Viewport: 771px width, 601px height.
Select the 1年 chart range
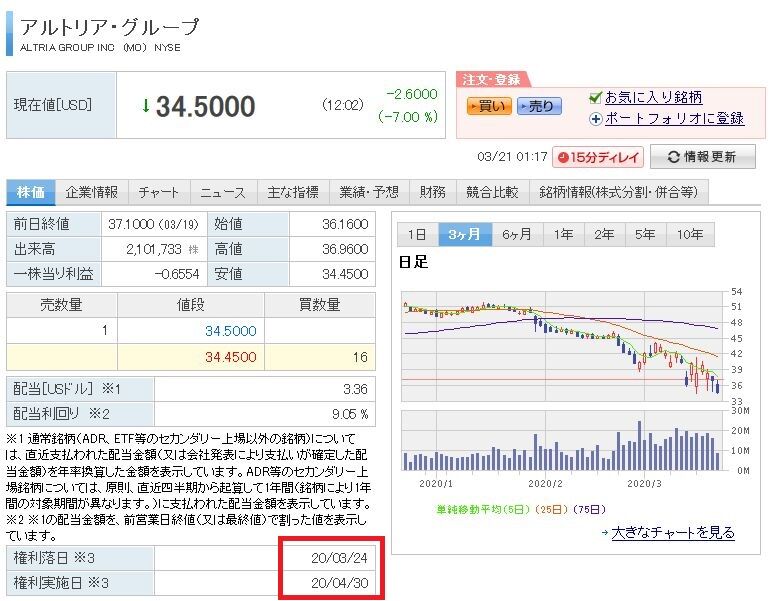pos(563,234)
